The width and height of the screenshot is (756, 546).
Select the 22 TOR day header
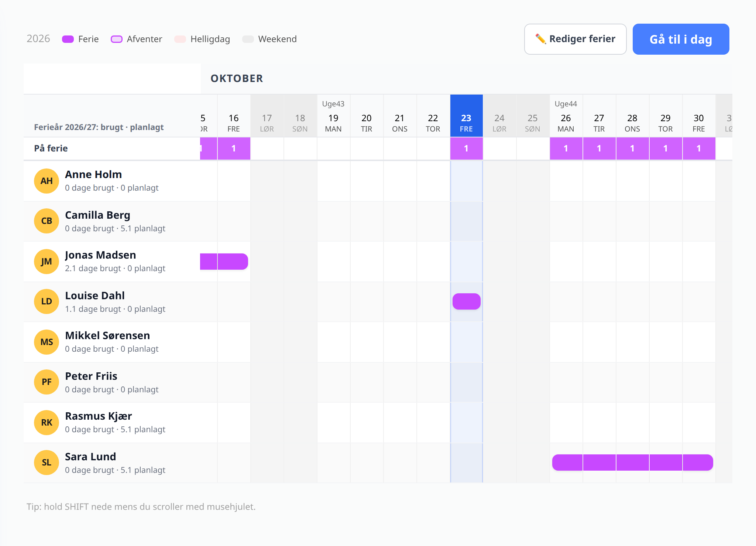(x=433, y=116)
